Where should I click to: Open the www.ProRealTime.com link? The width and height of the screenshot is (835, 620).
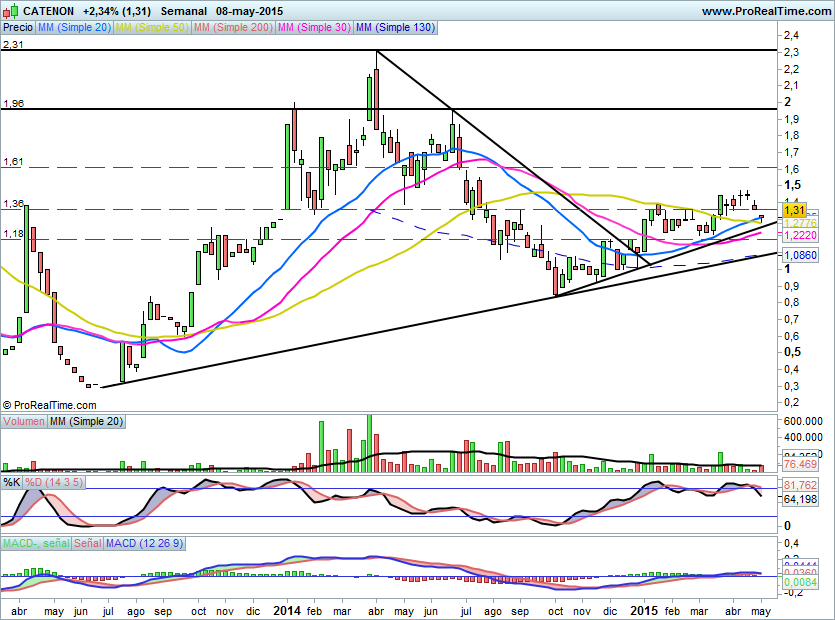(766, 11)
